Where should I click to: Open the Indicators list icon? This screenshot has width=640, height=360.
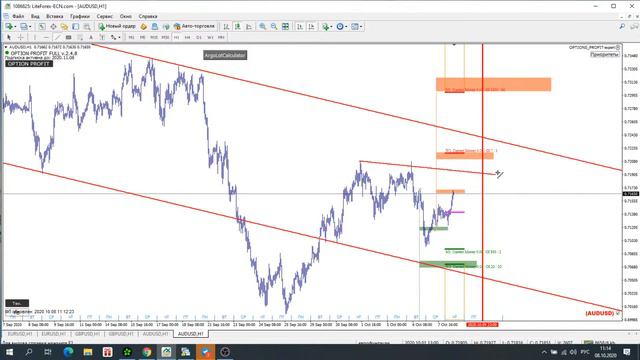(x=325, y=27)
